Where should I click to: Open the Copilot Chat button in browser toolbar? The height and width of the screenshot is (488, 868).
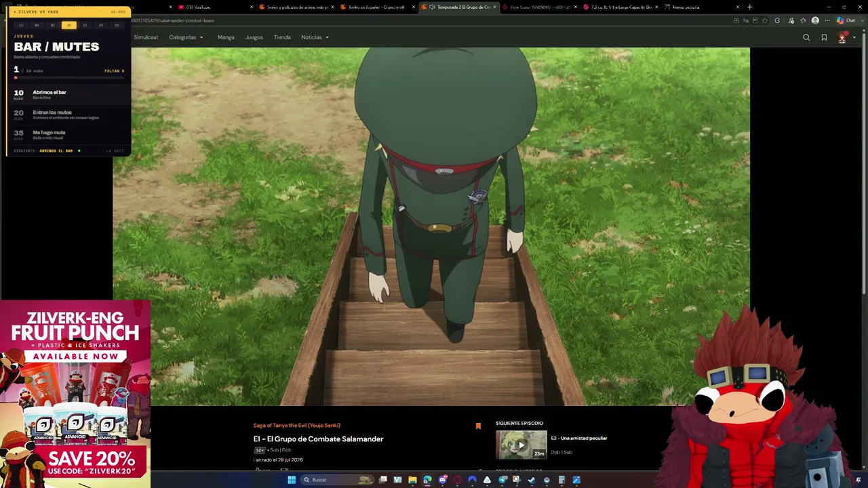(846, 20)
